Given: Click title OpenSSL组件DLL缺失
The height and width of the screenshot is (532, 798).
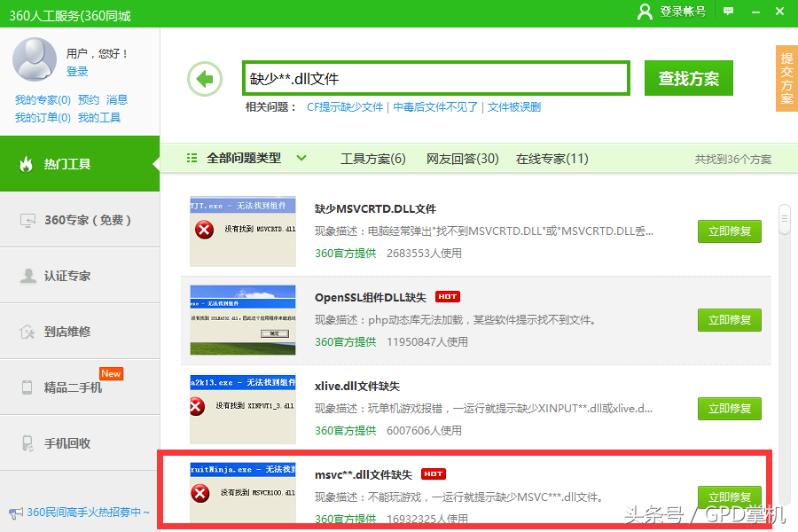Looking at the screenshot, I should point(371,297).
